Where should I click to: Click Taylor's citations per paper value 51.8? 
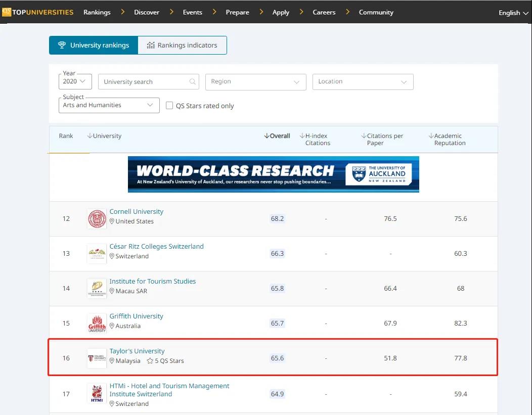click(x=390, y=358)
